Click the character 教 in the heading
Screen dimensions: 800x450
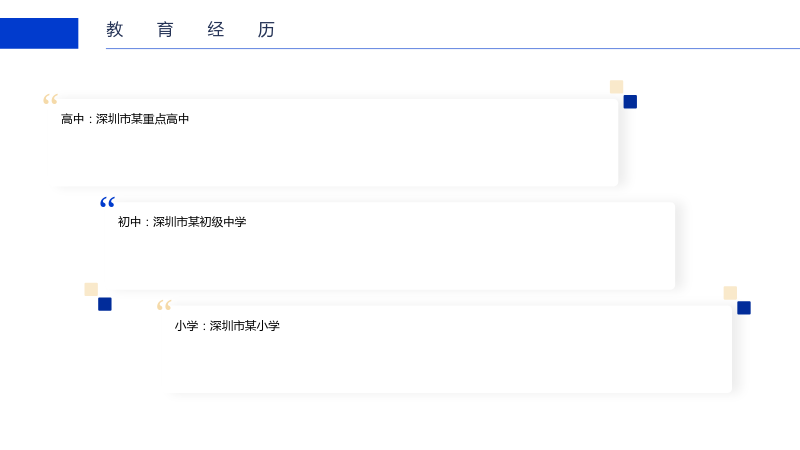pos(115,30)
